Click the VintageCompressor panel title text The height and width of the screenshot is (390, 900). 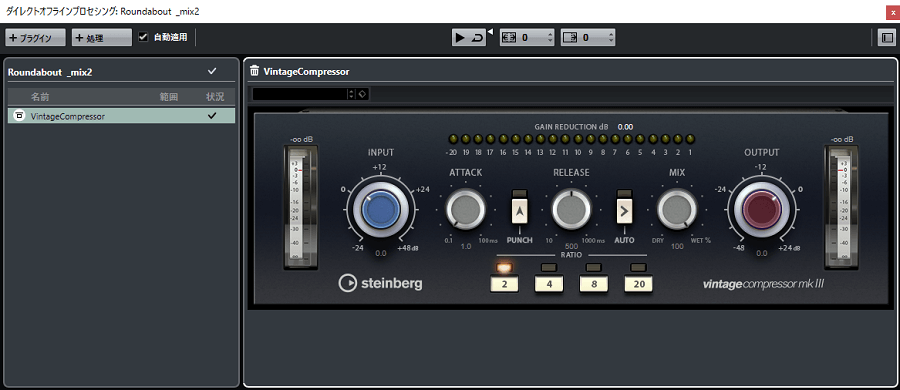pos(307,72)
